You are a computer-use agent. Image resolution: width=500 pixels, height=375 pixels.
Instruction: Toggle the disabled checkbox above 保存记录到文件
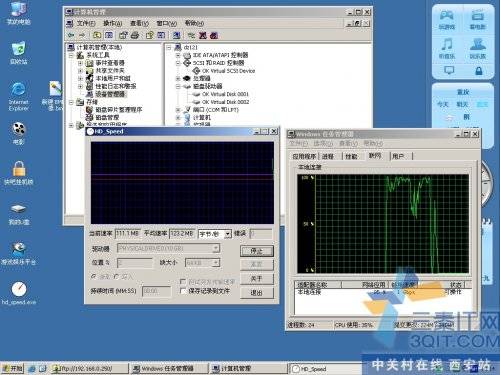pos(183,282)
